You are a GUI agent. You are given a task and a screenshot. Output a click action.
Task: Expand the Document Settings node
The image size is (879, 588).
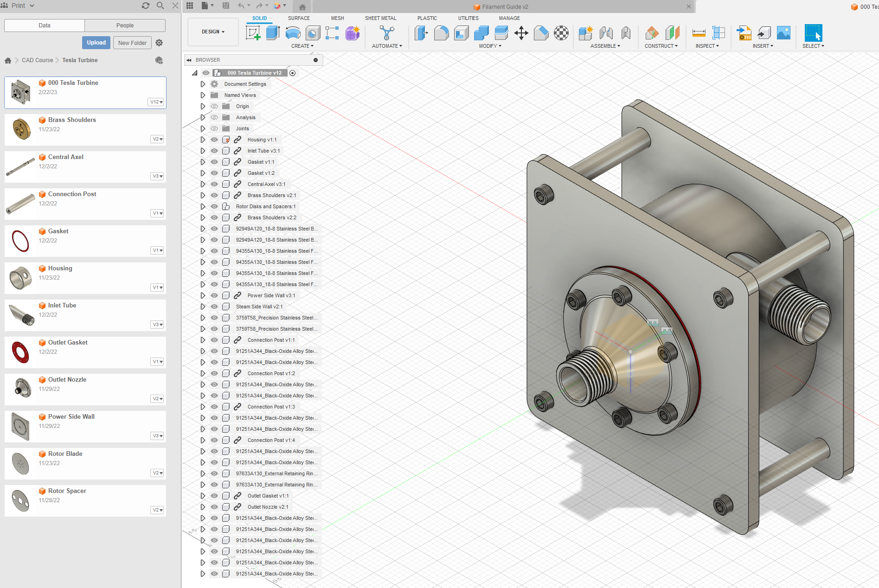(203, 84)
